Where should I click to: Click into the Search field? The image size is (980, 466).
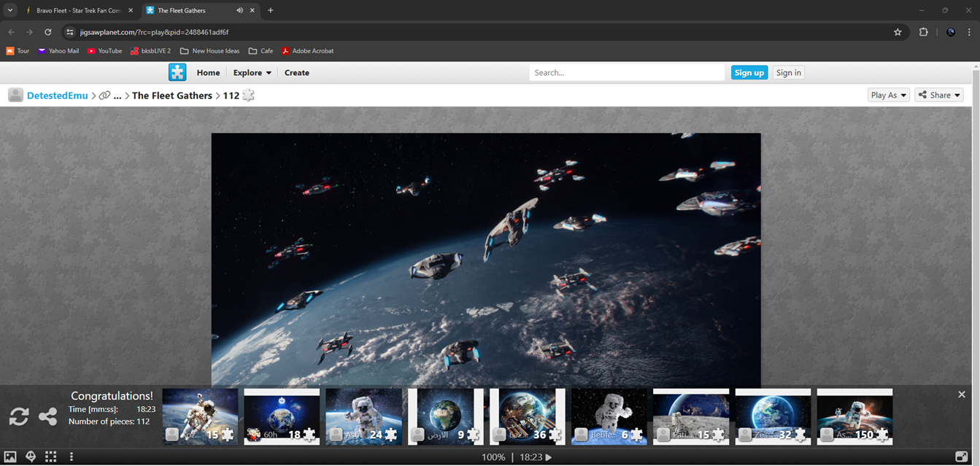626,73
